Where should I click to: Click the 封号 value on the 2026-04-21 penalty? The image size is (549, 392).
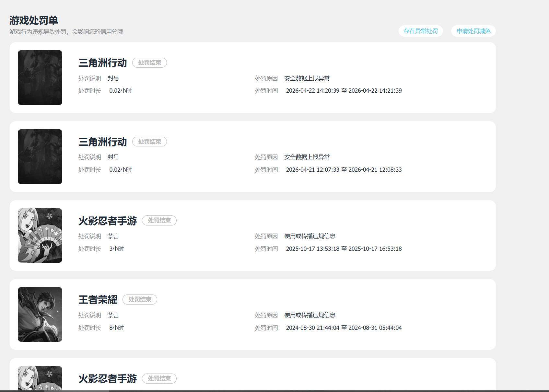113,157
